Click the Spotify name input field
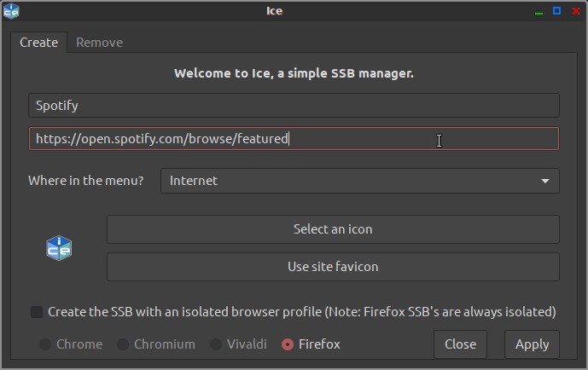This screenshot has height=370, width=588. [294, 106]
